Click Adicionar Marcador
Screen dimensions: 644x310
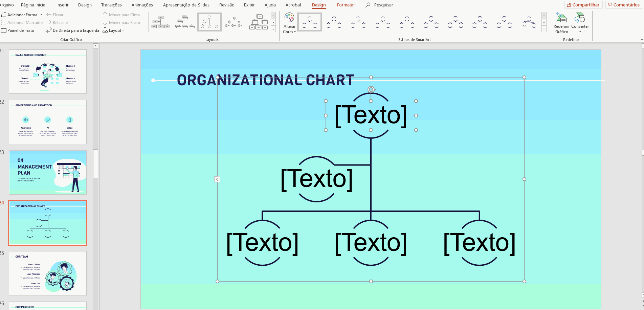(22, 22)
